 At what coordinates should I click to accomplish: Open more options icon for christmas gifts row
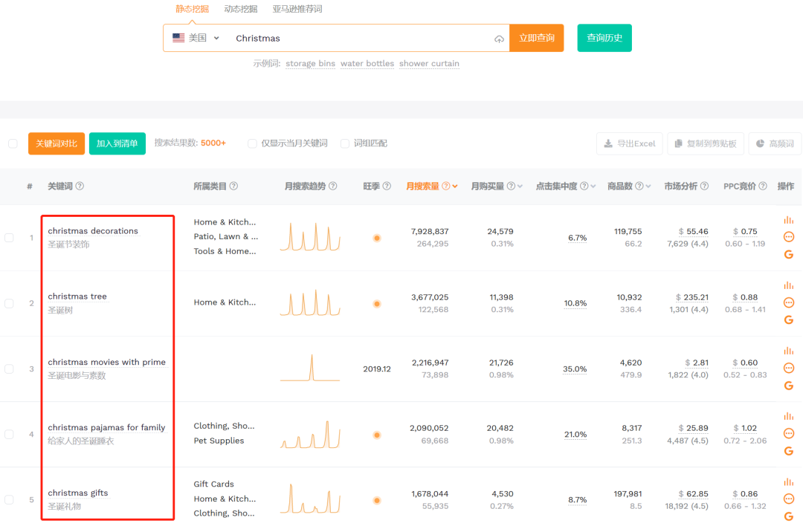point(789,499)
